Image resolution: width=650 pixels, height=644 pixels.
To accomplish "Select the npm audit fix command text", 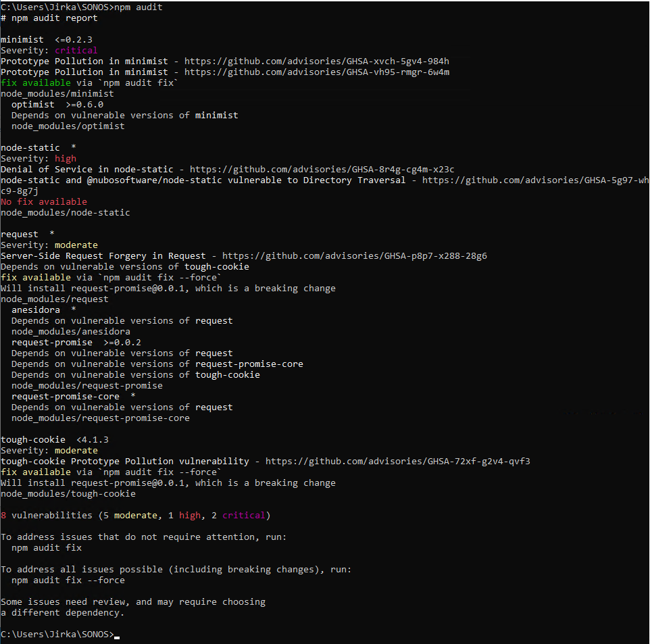I will tap(45, 547).
